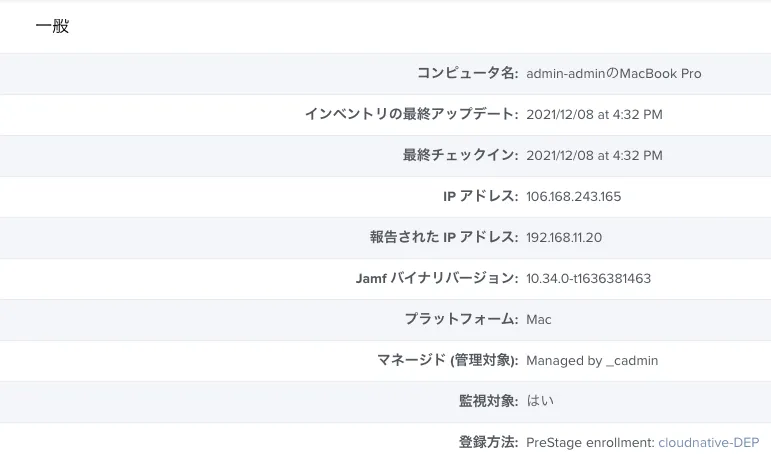The width and height of the screenshot is (771, 460).
Task: Click the inventory last update date value
Action: pos(594,115)
